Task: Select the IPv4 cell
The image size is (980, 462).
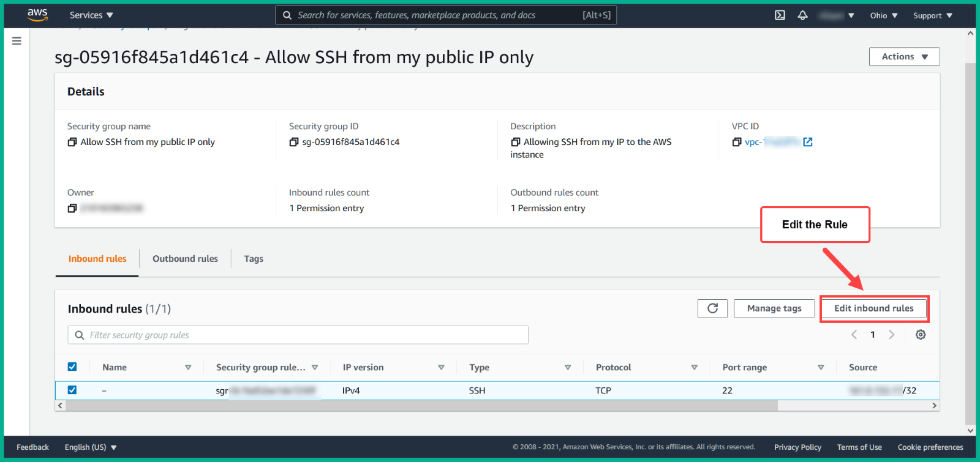Action: point(351,390)
